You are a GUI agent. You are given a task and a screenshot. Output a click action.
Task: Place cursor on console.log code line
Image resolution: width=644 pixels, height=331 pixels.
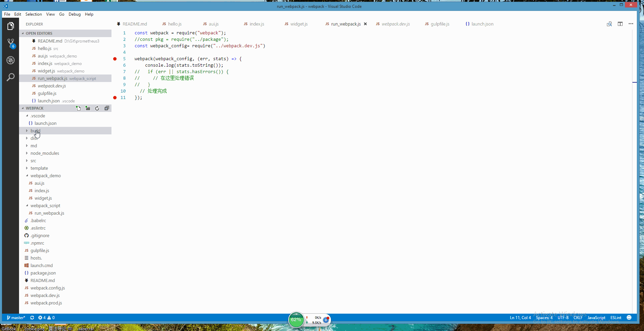point(184,65)
